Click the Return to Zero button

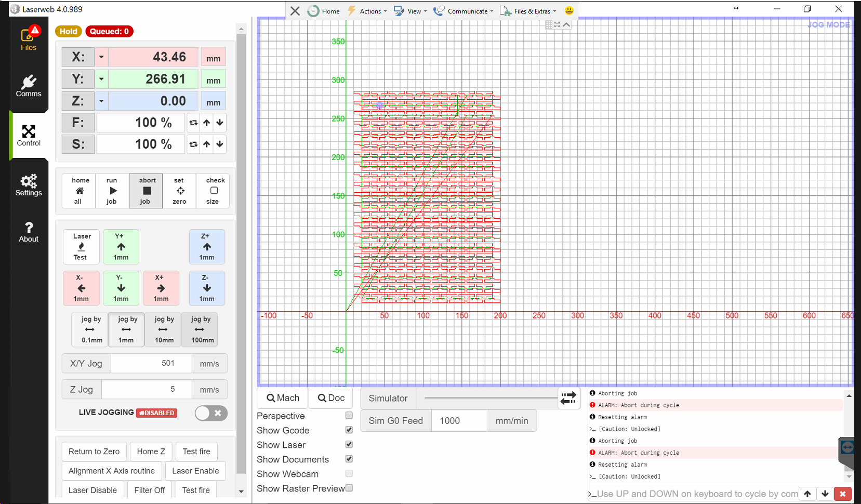94,452
